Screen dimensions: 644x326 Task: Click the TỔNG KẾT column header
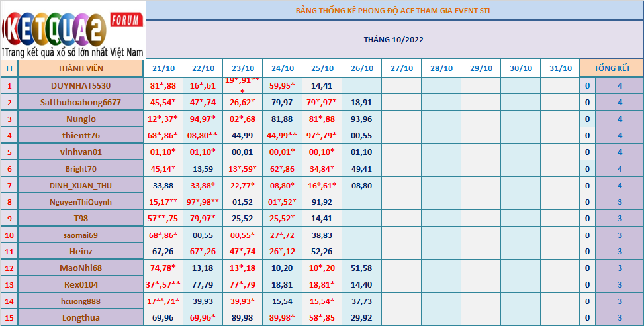(611, 68)
